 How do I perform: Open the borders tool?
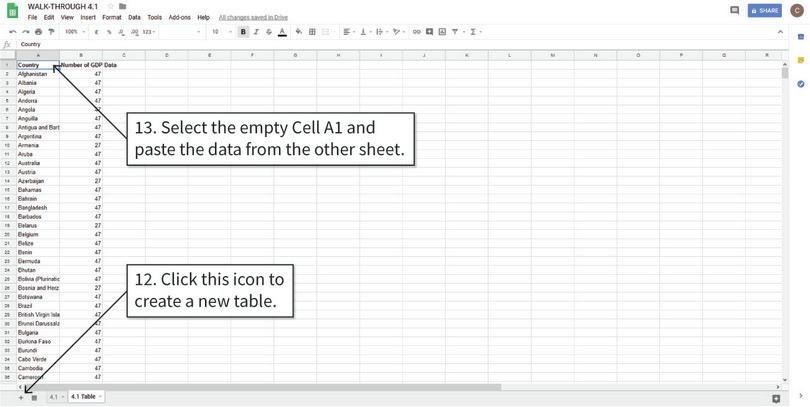click(312, 32)
